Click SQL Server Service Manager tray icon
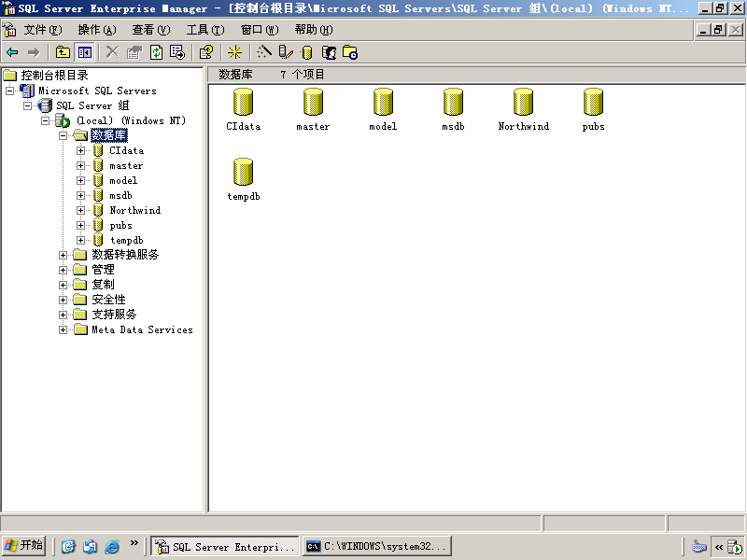The image size is (747, 560). [735, 547]
